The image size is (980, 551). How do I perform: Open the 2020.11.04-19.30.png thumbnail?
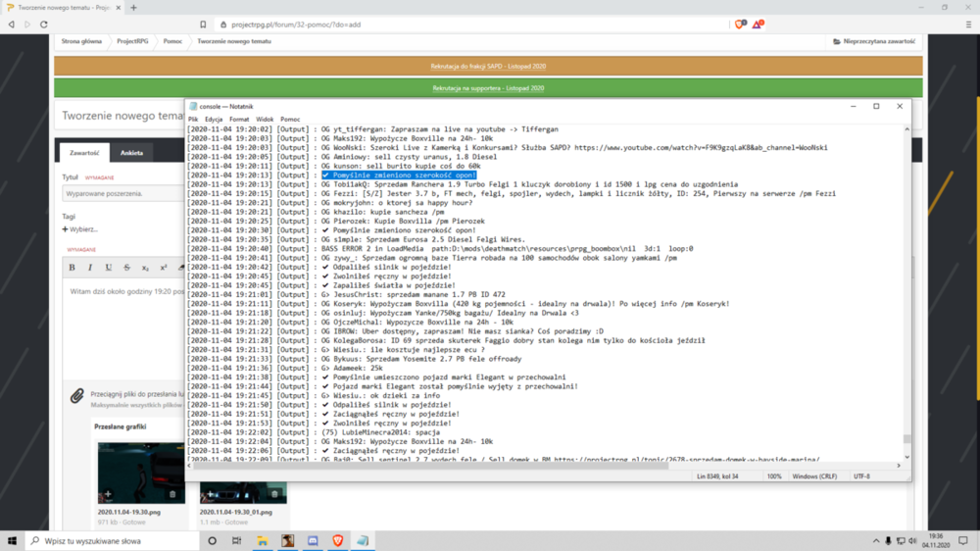(141, 473)
